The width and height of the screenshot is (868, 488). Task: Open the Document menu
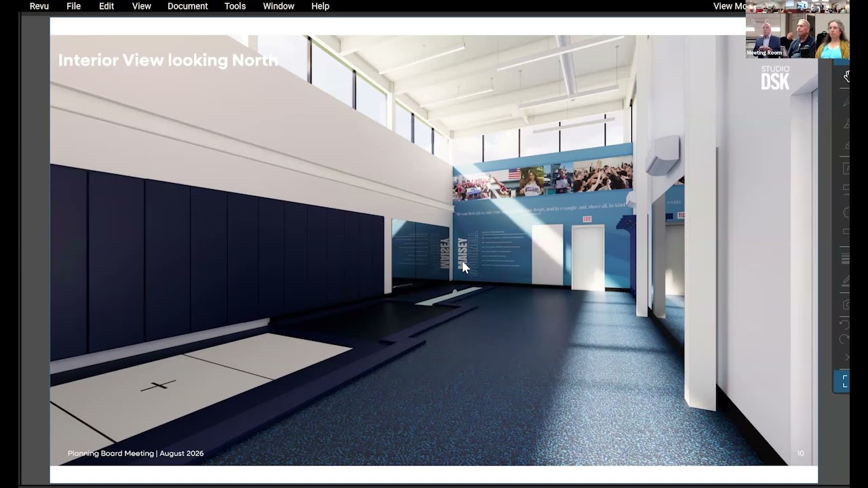coord(187,6)
